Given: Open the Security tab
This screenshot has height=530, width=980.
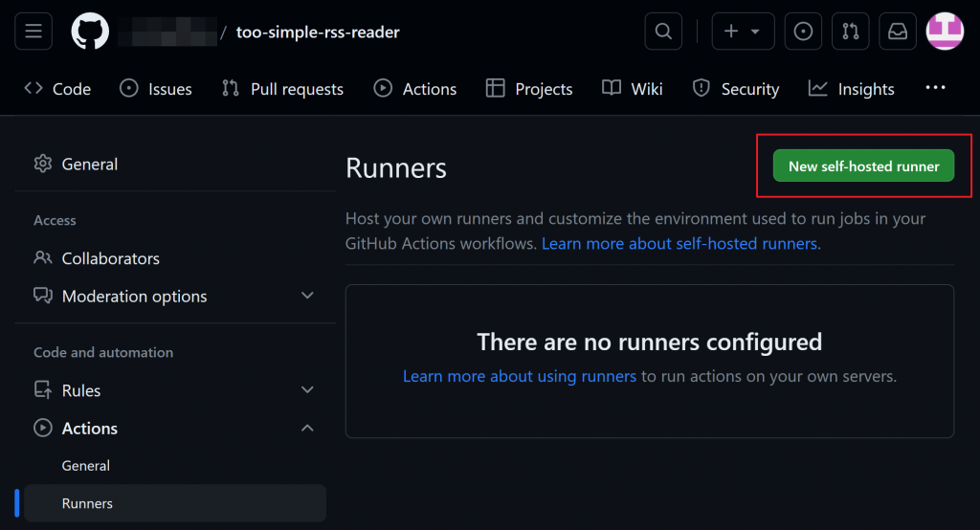Looking at the screenshot, I should (736, 89).
